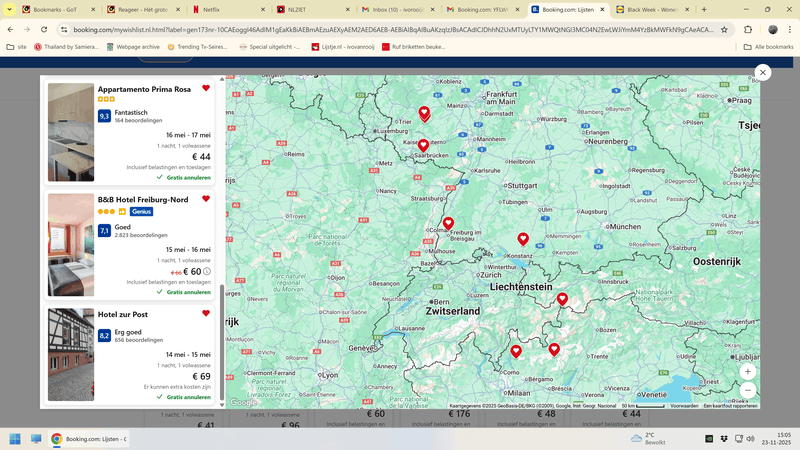Click the Google logo on the map

[243, 403]
